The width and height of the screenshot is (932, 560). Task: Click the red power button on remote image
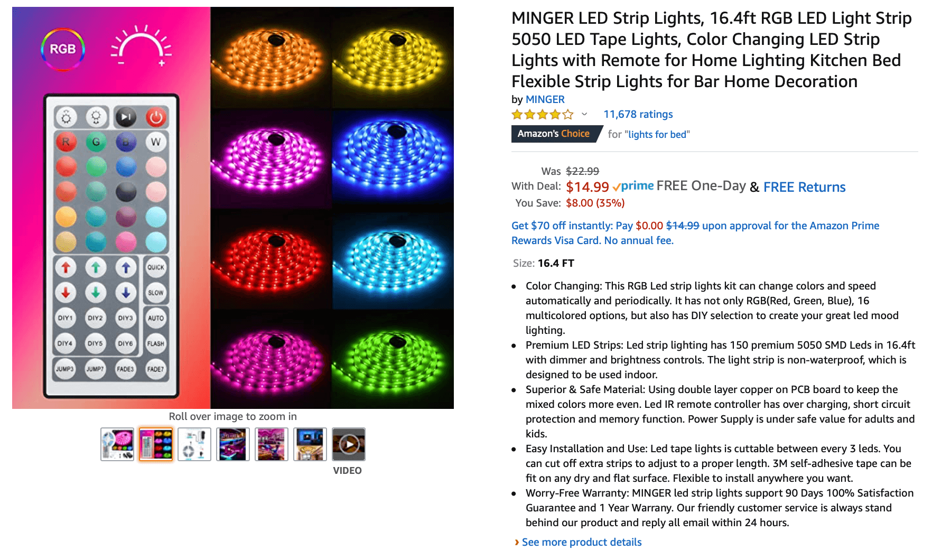click(x=156, y=117)
